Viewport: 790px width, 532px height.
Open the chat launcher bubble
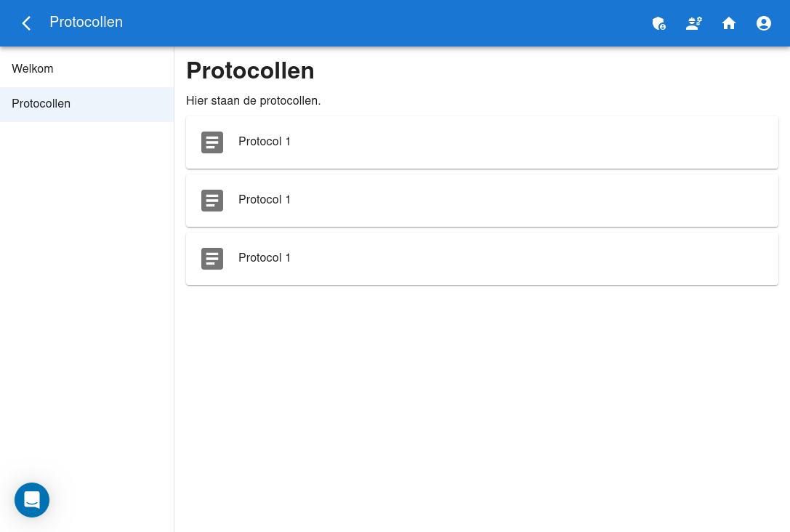[x=32, y=500]
